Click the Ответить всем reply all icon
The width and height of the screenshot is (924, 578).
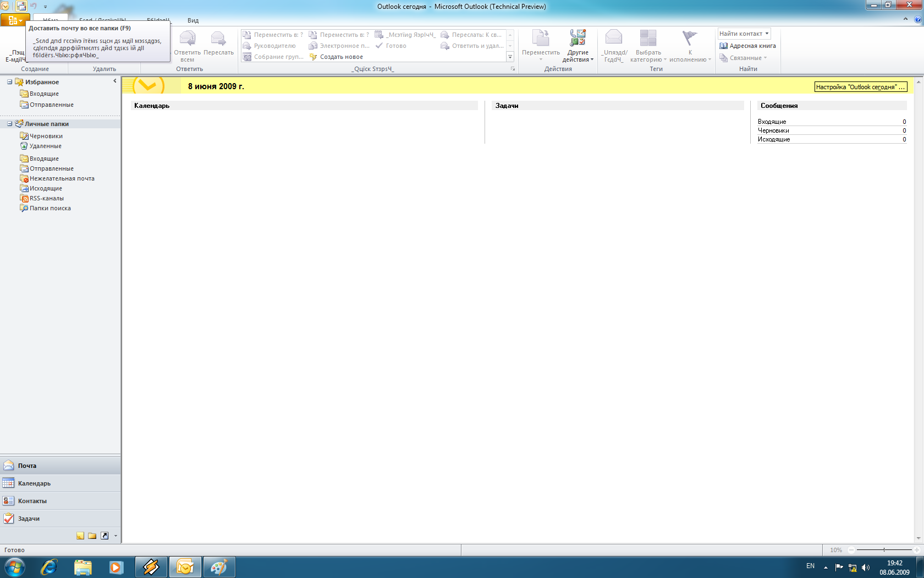pyautogui.click(x=188, y=46)
